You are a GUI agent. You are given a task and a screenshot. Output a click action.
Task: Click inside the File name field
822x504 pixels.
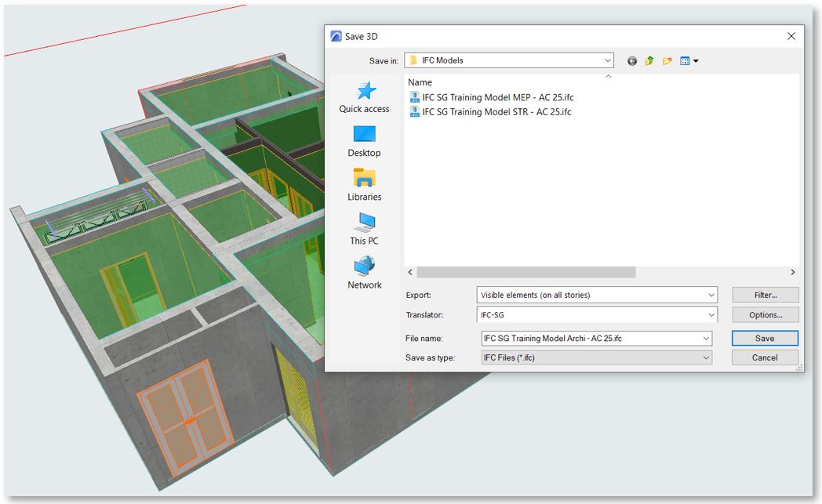(588, 339)
